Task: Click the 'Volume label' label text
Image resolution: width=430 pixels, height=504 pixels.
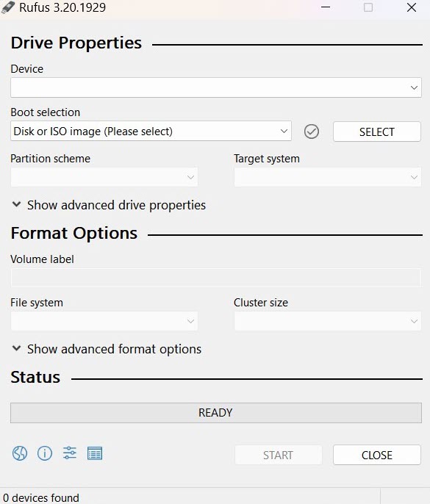Action: 42,259
